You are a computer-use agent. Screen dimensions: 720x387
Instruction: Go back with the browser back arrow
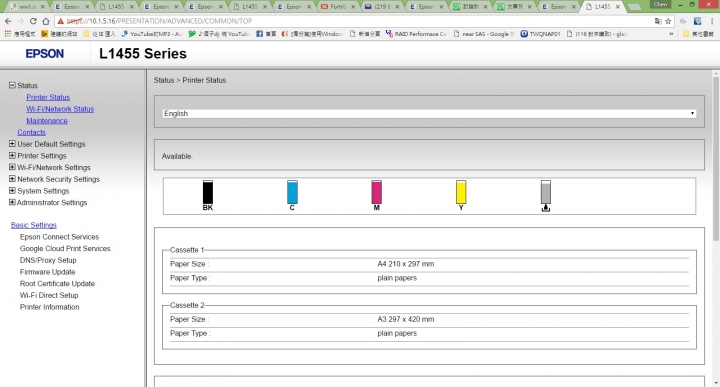(8, 21)
